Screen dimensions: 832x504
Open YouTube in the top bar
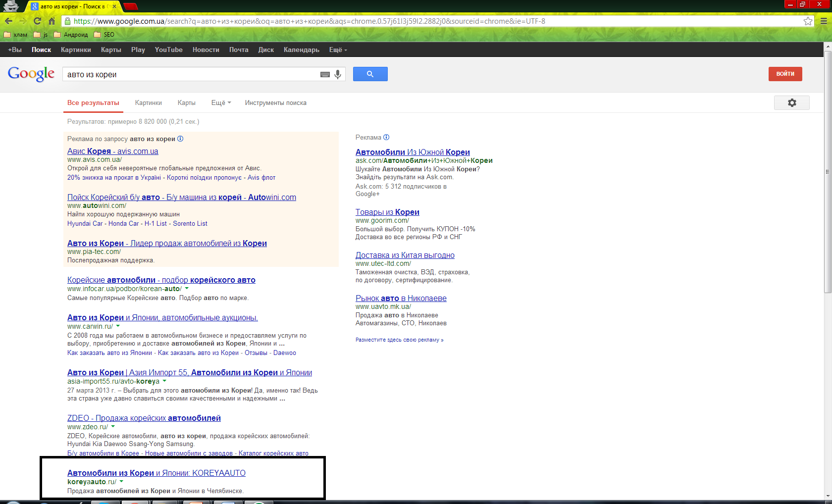pos(168,50)
